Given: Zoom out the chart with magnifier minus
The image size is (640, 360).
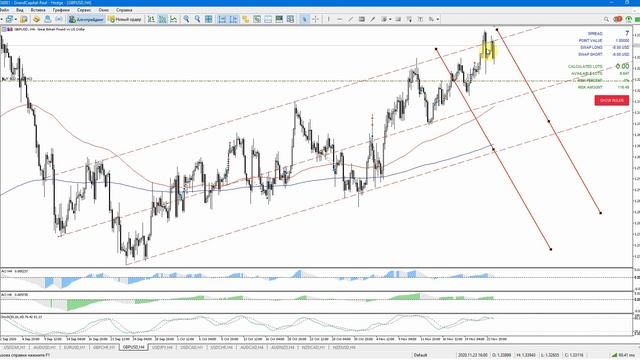Looking at the screenshot, I should click(197, 19).
